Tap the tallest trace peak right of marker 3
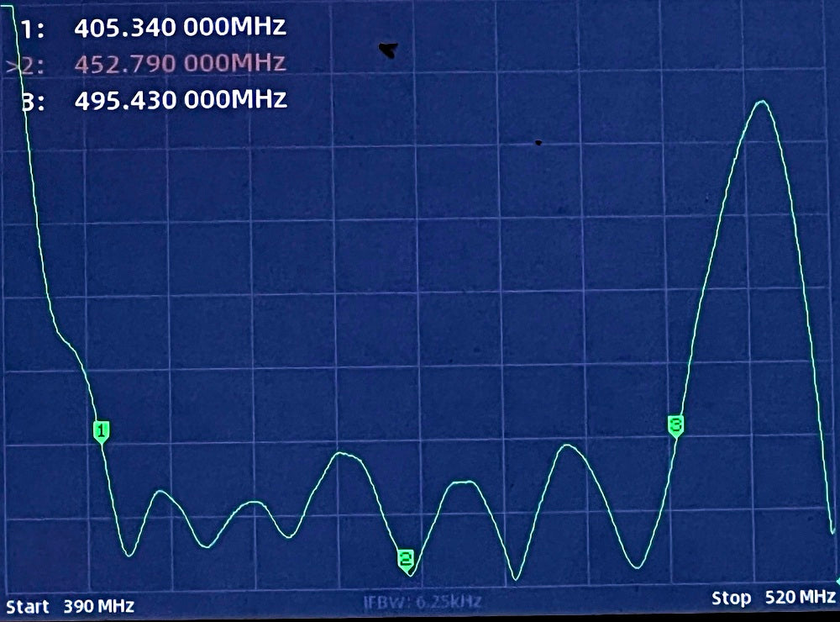This screenshot has width=840, height=622. click(762, 102)
